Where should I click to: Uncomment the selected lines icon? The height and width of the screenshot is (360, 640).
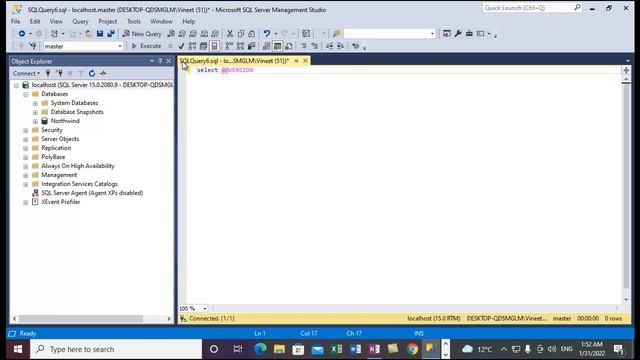pos(314,46)
